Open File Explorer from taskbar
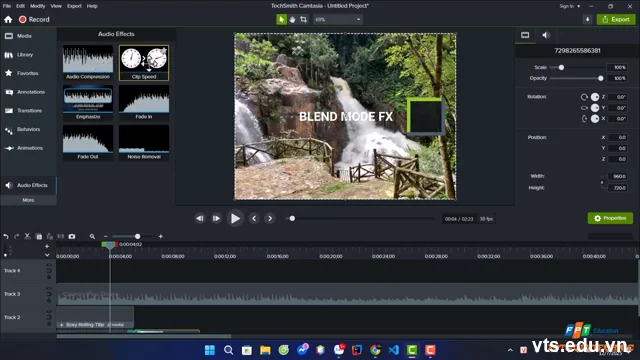 click(x=265, y=350)
